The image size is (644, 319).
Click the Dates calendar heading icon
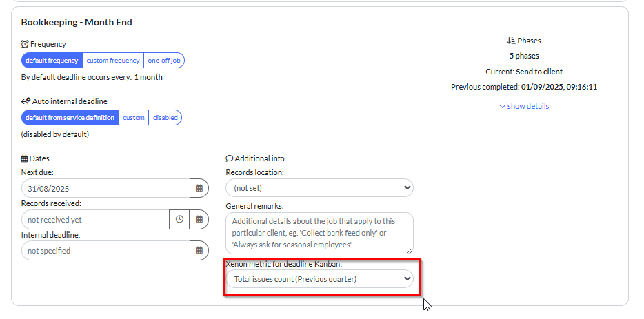pyautogui.click(x=25, y=158)
